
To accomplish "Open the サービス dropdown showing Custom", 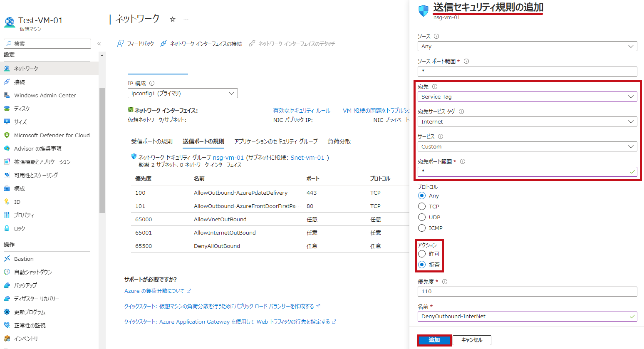I will pyautogui.click(x=527, y=146).
